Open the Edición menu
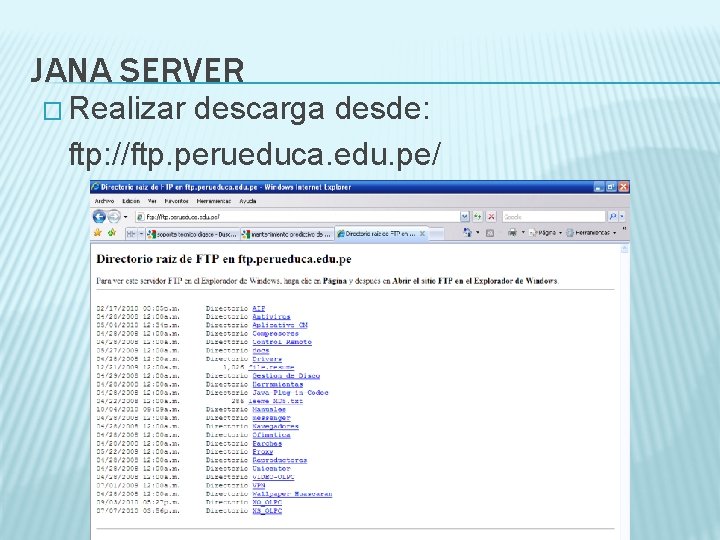 pyautogui.click(x=131, y=201)
